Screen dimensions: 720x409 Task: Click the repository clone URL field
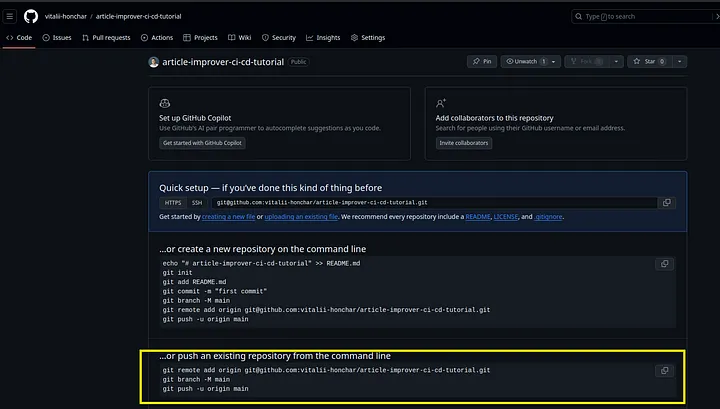[434, 203]
